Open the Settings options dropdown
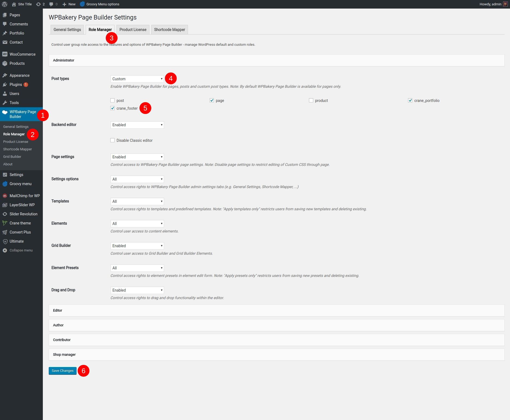 point(137,179)
